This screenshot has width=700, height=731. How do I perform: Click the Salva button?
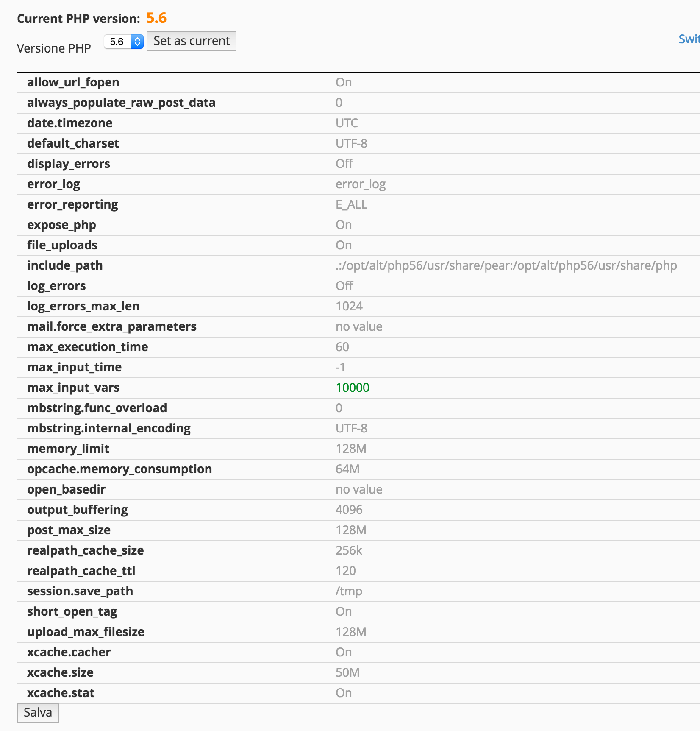point(38,712)
